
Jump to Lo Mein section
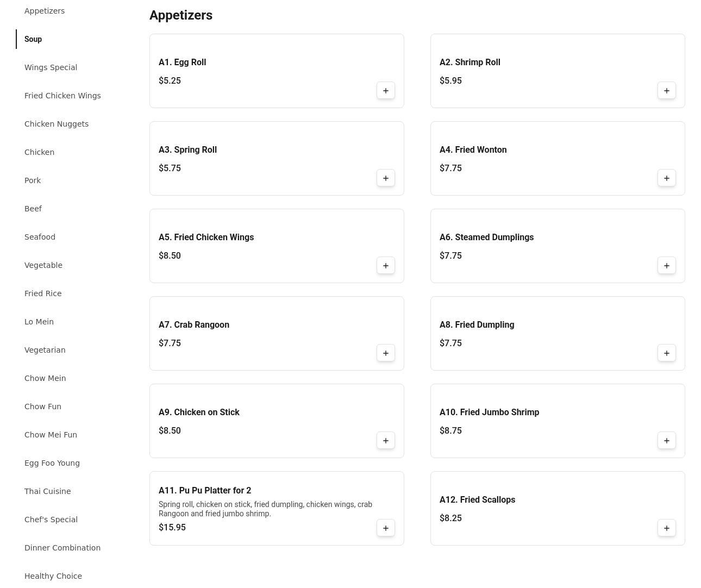[39, 322]
